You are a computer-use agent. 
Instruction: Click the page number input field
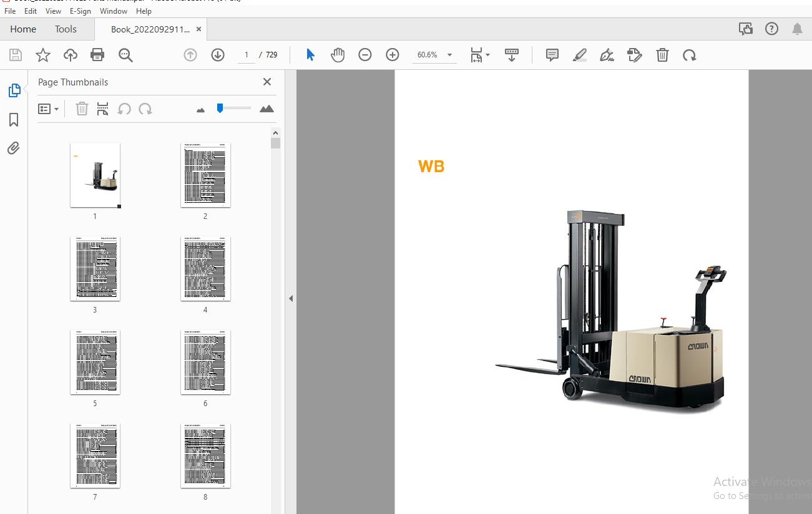(x=246, y=55)
